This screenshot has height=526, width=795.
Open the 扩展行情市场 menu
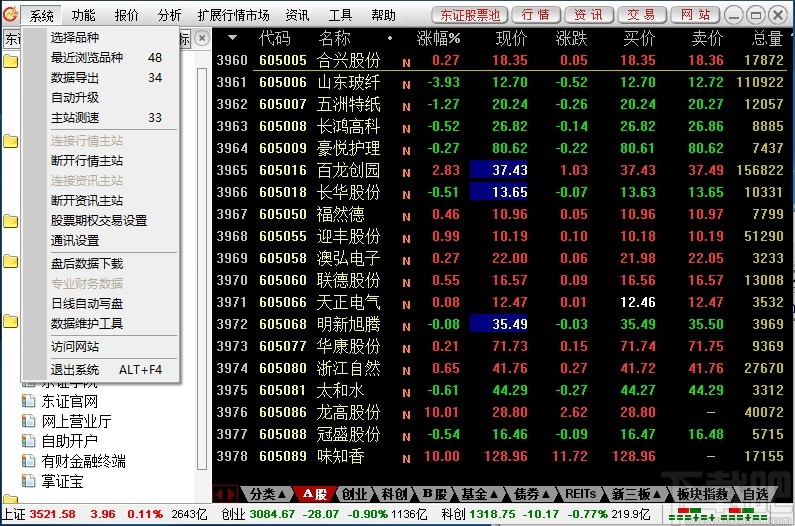233,16
